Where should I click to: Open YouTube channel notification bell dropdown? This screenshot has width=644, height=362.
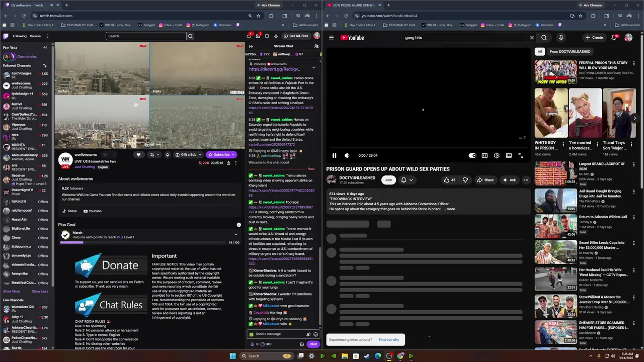(407, 180)
